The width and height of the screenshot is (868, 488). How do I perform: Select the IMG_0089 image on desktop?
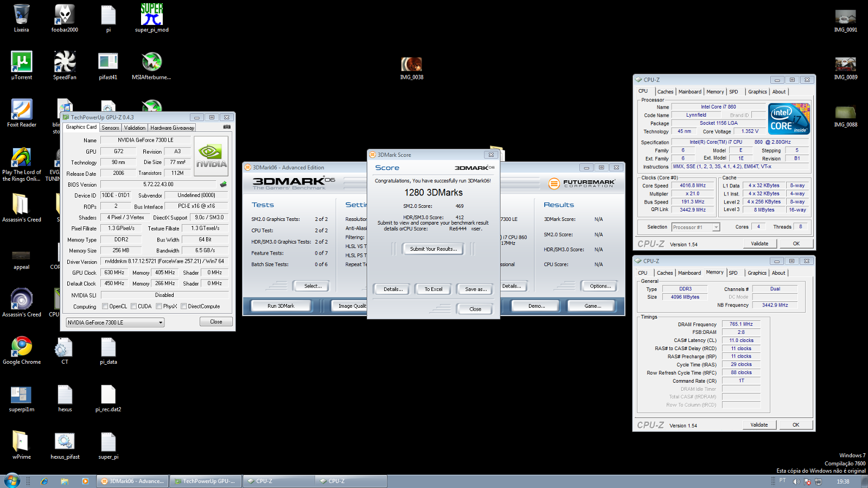pyautogui.click(x=845, y=68)
